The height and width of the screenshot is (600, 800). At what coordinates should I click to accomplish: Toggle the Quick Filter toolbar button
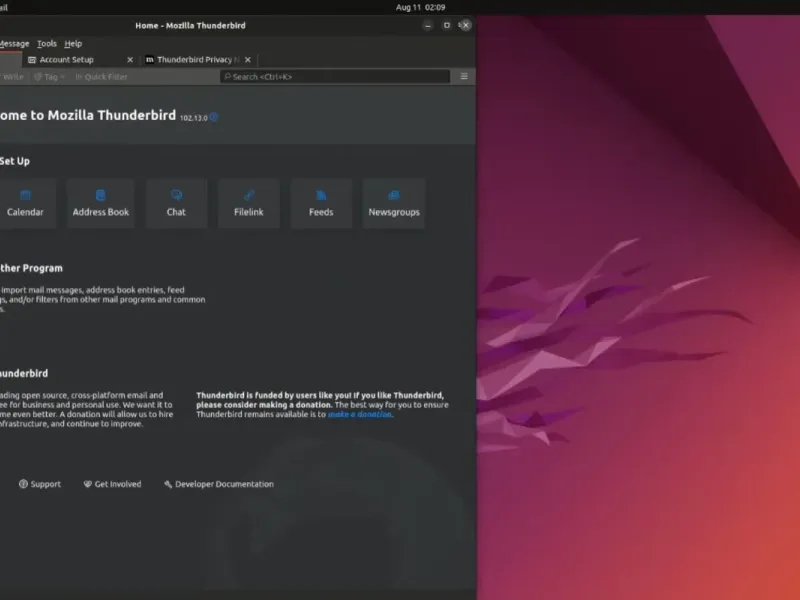pos(101,77)
